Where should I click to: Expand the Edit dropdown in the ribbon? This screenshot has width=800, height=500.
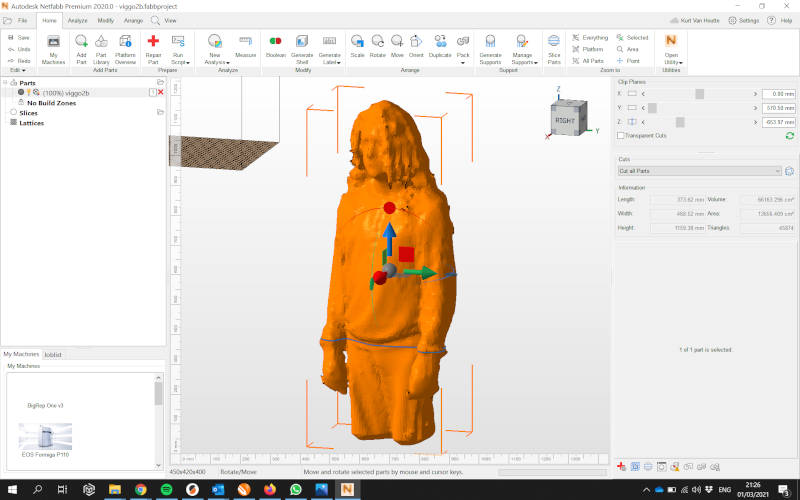pyautogui.click(x=18, y=70)
